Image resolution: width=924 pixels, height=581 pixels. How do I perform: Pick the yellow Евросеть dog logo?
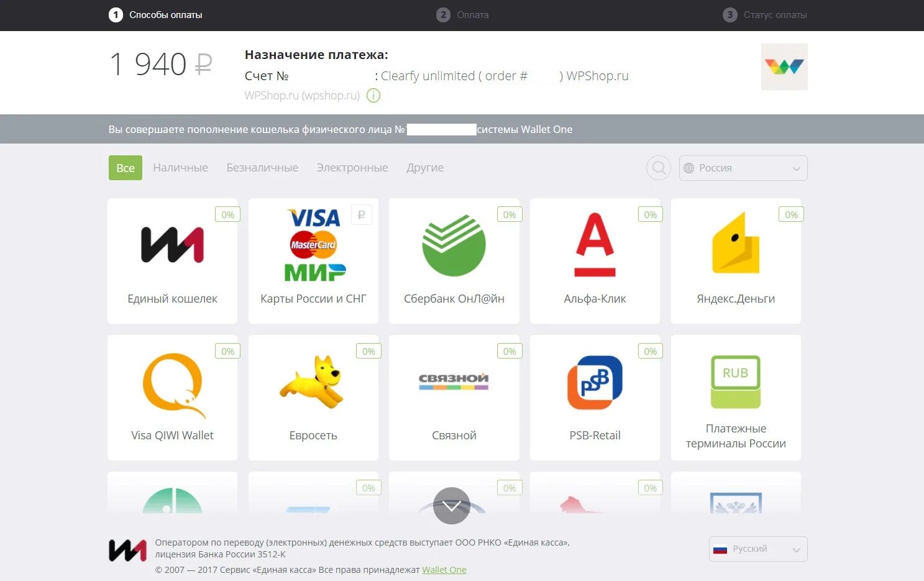pos(313,382)
